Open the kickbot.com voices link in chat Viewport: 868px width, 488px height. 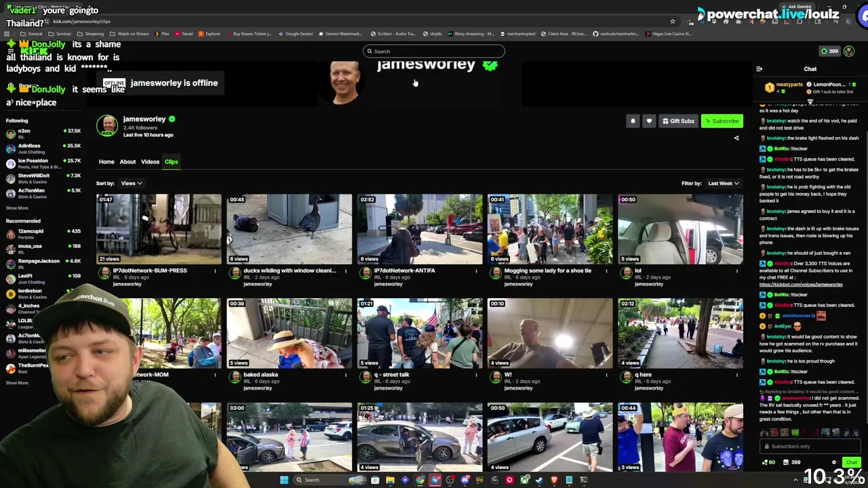[801, 285]
